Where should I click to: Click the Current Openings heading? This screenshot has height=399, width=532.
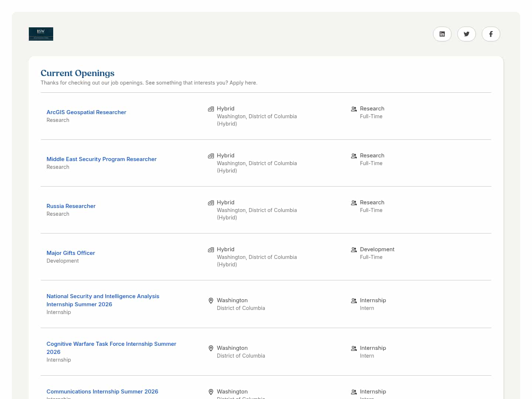point(78,73)
